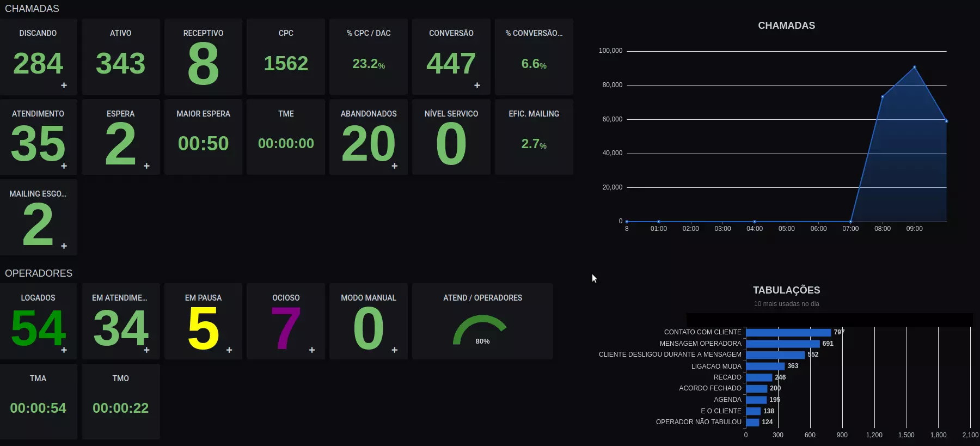Click the CPC value 1562

pyautogui.click(x=286, y=64)
